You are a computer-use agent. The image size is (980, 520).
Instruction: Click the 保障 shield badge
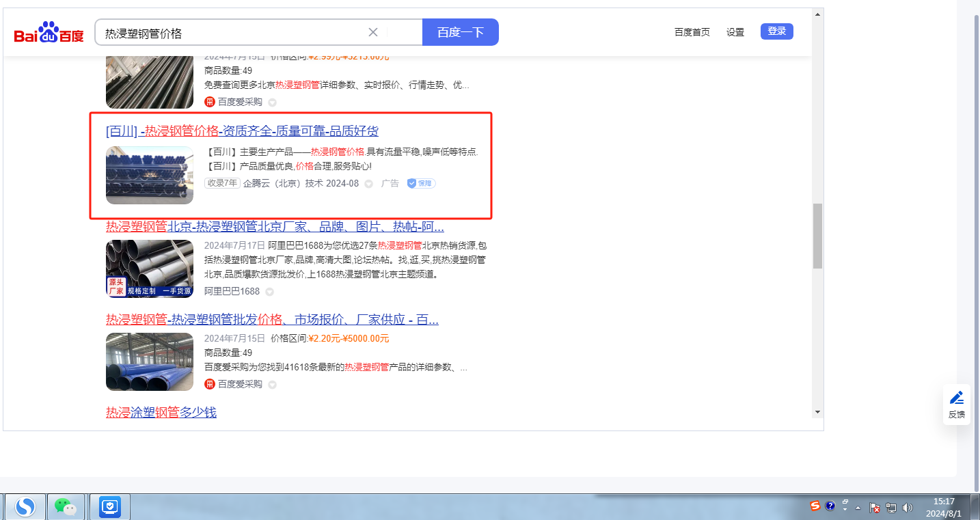[422, 183]
